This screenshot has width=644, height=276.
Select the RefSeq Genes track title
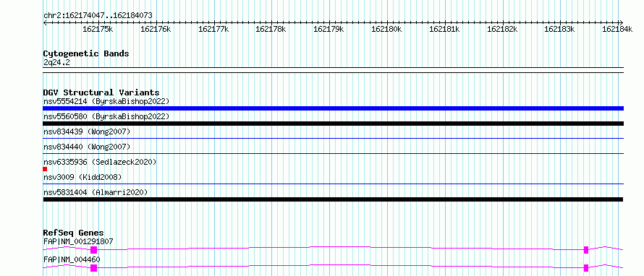(x=74, y=233)
